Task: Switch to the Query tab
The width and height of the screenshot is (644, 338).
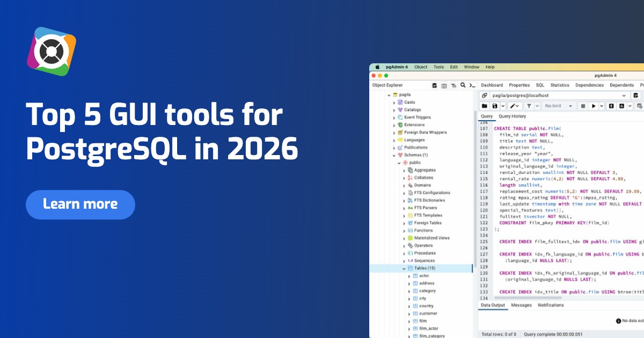Action: click(487, 116)
